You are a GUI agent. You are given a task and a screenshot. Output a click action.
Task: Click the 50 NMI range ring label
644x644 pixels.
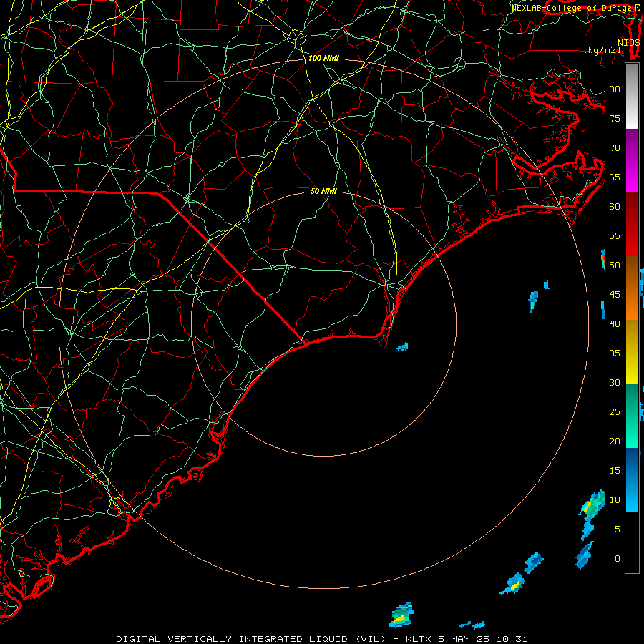[x=323, y=191]
